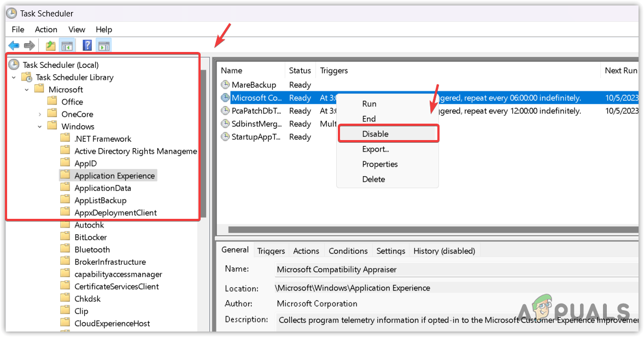Collapse the Windows tree node
The image size is (644, 337).
40,126
